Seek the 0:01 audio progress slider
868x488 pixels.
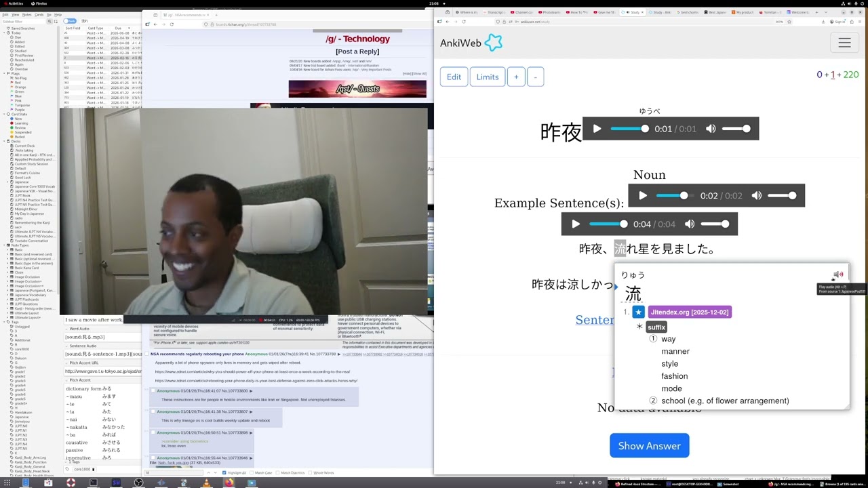pos(629,129)
